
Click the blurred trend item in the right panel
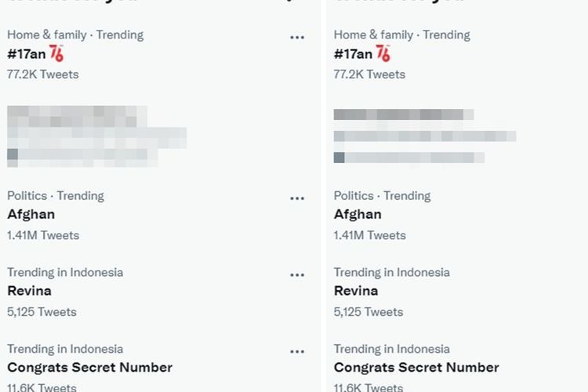click(425, 136)
